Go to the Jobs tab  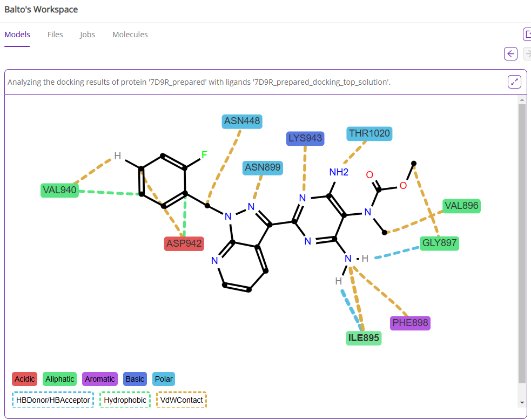tap(88, 35)
